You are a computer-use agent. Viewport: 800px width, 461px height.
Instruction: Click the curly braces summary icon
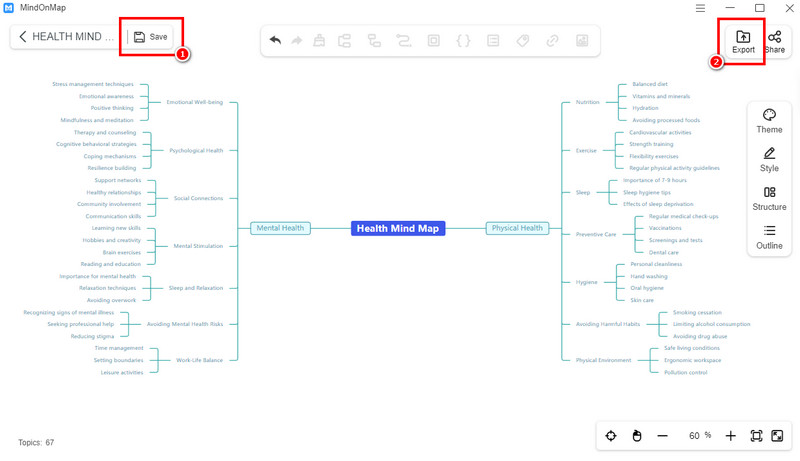pyautogui.click(x=463, y=41)
